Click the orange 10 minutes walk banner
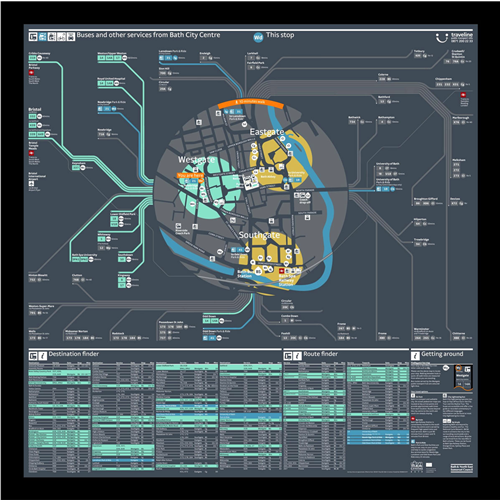The image size is (500, 500). click(x=251, y=102)
